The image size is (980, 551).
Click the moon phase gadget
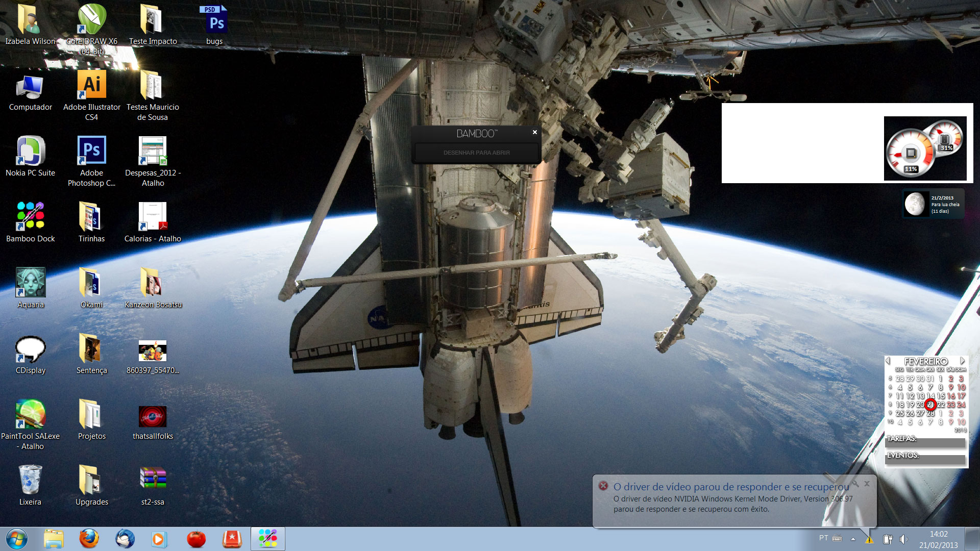[x=934, y=204]
